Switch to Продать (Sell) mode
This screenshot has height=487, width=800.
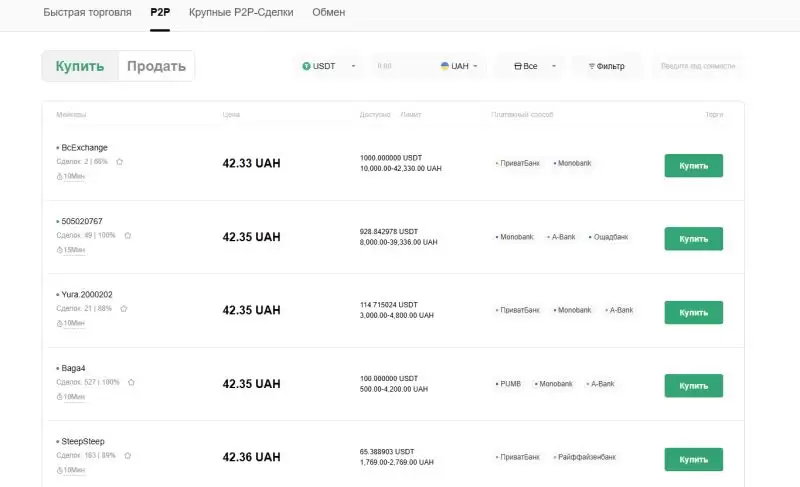point(156,66)
